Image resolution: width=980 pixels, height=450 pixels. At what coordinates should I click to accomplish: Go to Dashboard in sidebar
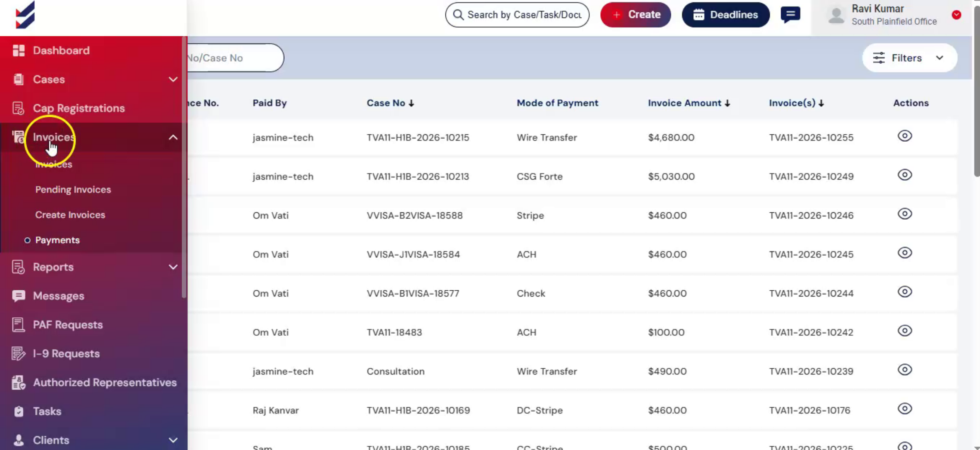tap(61, 51)
